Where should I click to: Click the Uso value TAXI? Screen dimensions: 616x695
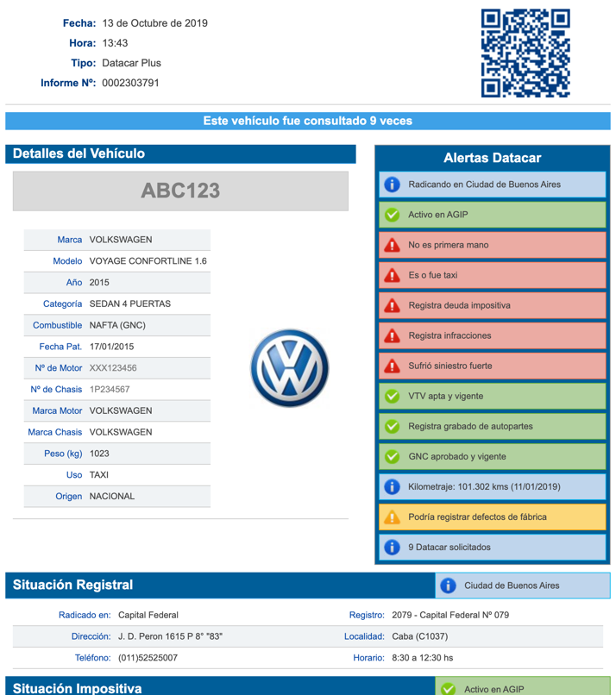pyautogui.click(x=99, y=475)
